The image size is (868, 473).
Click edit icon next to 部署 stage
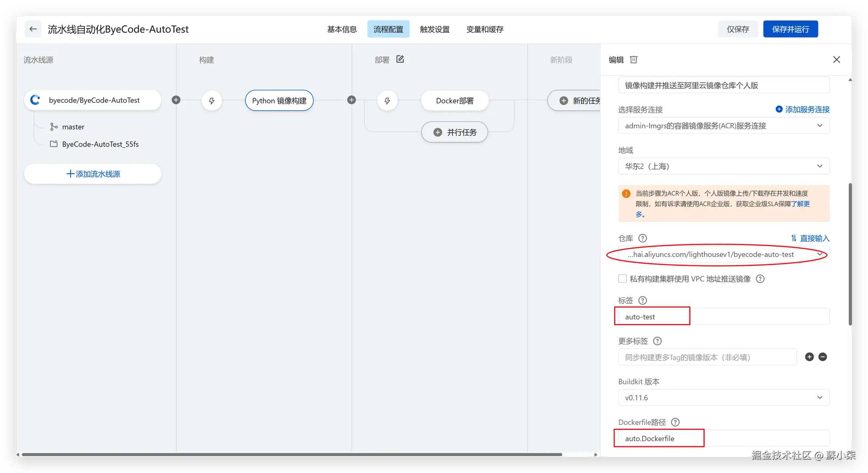[x=400, y=59]
